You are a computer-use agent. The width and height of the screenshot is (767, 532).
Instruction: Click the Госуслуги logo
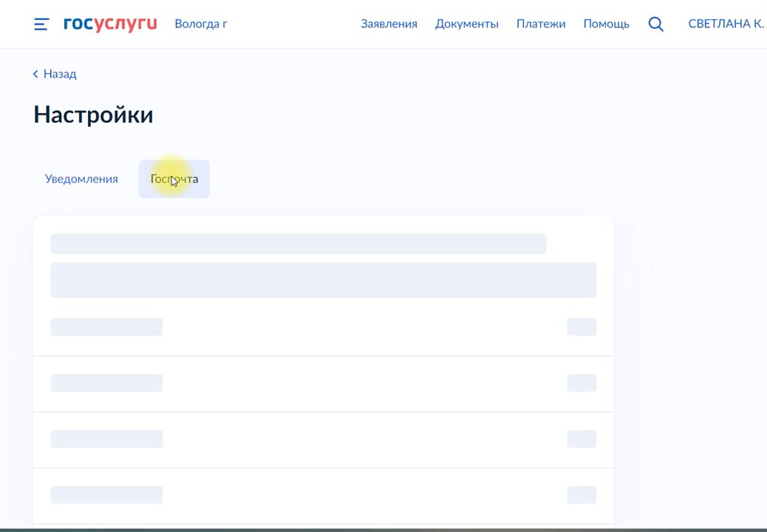110,24
